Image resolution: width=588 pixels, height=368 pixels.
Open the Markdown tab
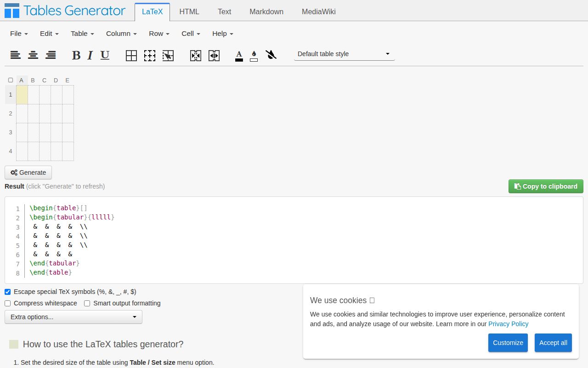(266, 12)
